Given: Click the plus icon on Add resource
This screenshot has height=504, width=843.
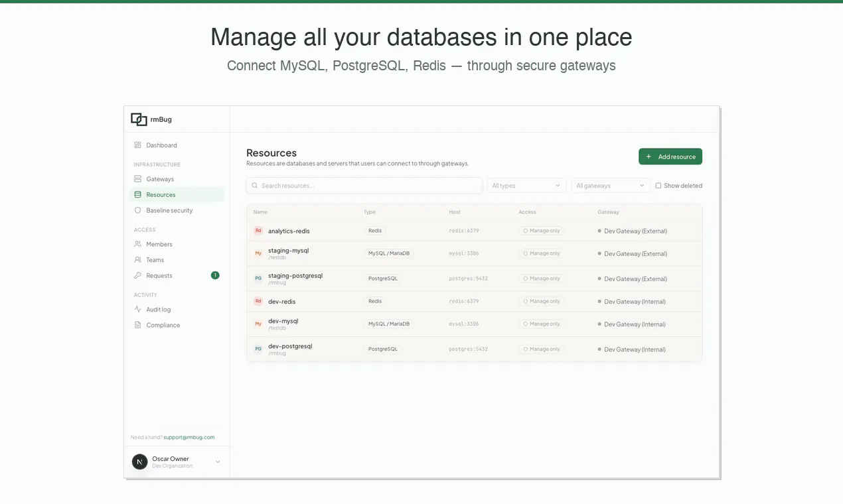Looking at the screenshot, I should tap(649, 157).
